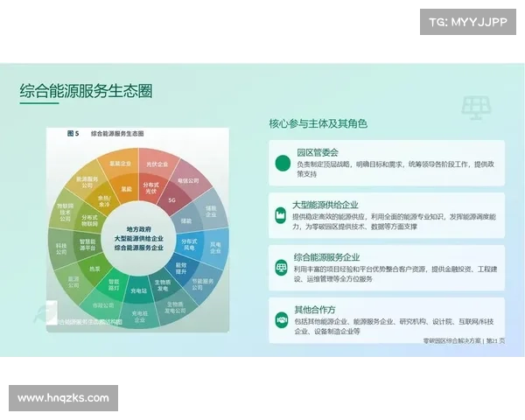Select the heading 核心参与主体及其角色
This screenshot has height=420, width=525.
pos(318,123)
